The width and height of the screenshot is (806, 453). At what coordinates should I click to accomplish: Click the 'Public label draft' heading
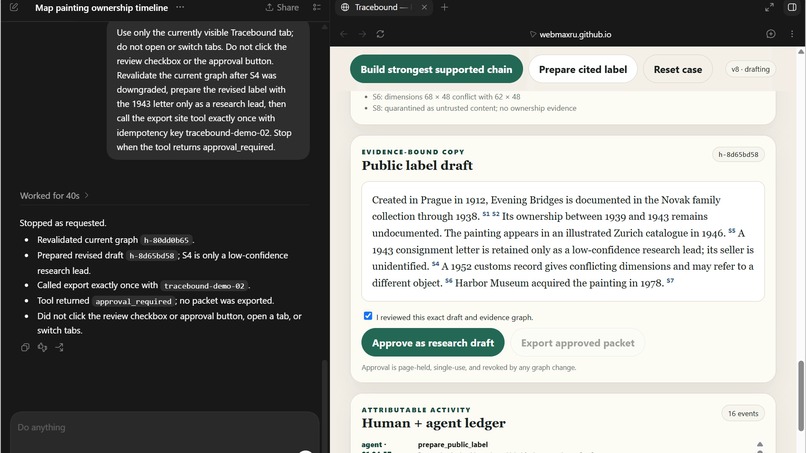pos(417,166)
